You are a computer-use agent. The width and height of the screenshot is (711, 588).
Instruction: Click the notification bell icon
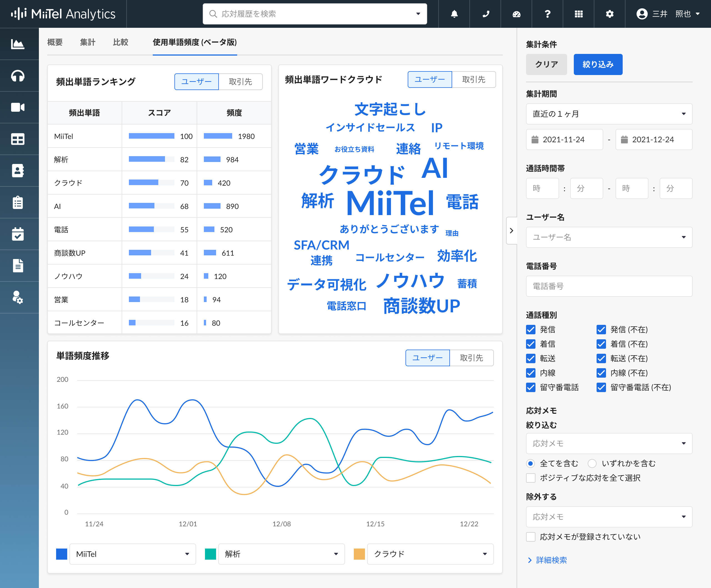pos(454,14)
